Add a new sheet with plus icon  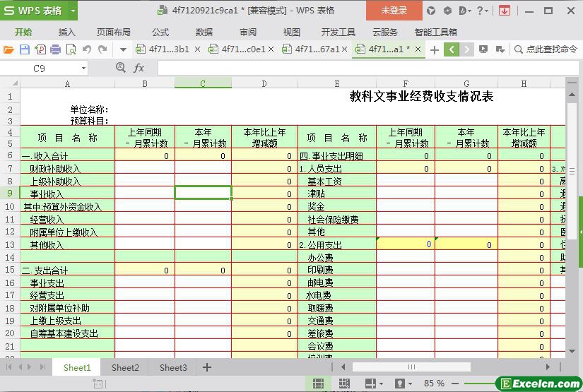tap(207, 367)
